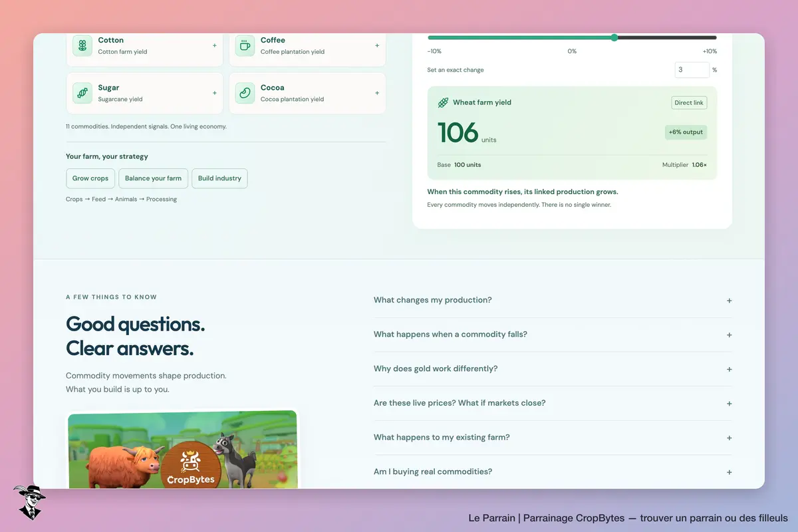Select the Build industry strategy
798x532 pixels.
pos(219,178)
